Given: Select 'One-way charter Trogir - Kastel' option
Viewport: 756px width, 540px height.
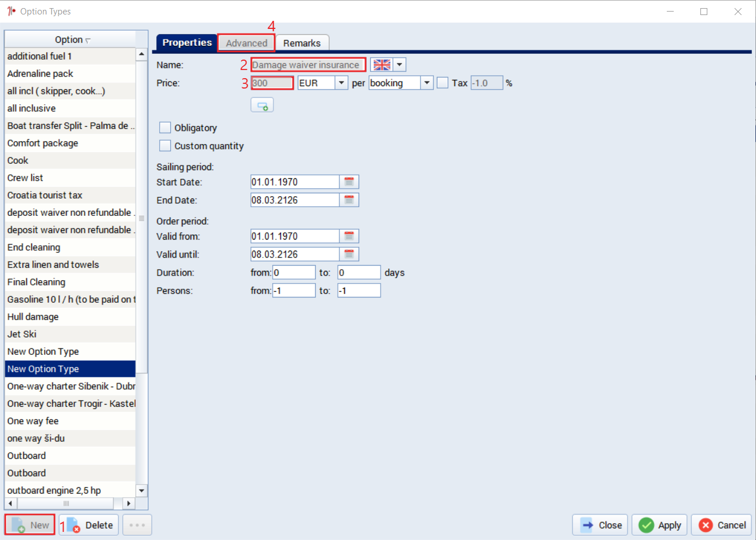Looking at the screenshot, I should coord(70,403).
